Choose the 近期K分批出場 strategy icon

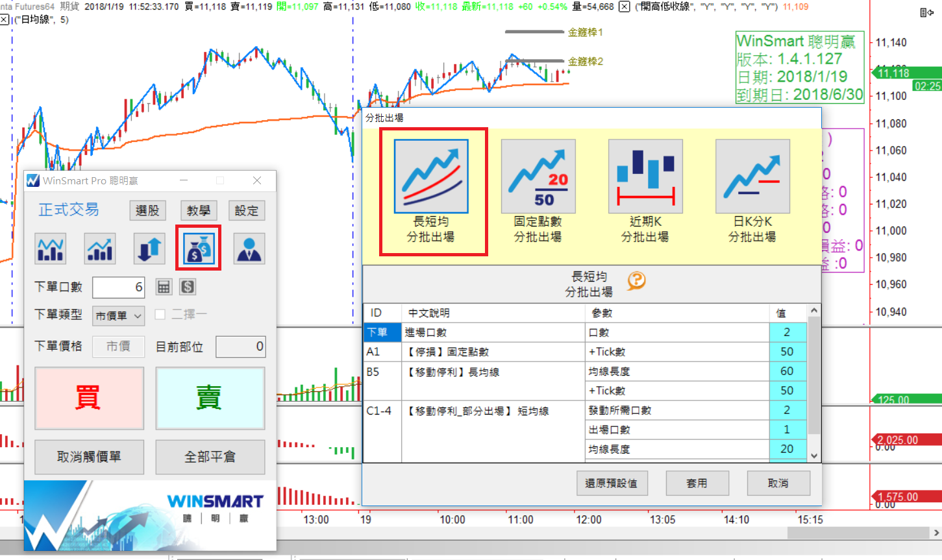pos(645,177)
